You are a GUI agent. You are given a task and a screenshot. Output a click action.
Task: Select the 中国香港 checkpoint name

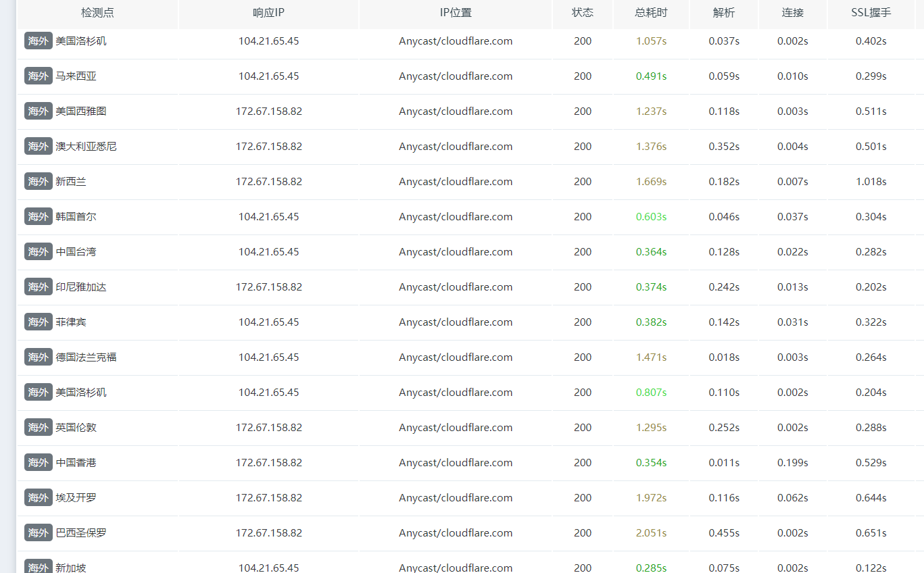pyautogui.click(x=76, y=463)
